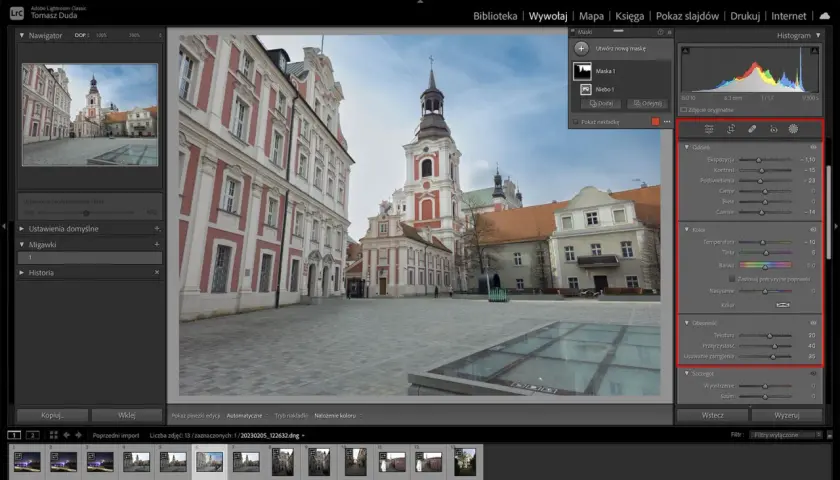Click the Kopiuj... button
The width and height of the screenshot is (840, 480).
point(52,415)
